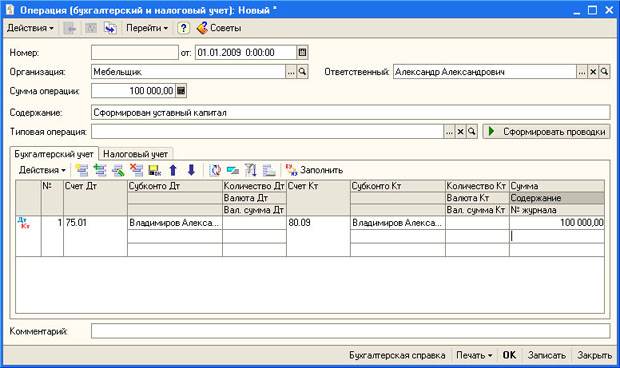Open the Печать dropdown at the bottom
This screenshot has height=368, width=620.
point(474,355)
